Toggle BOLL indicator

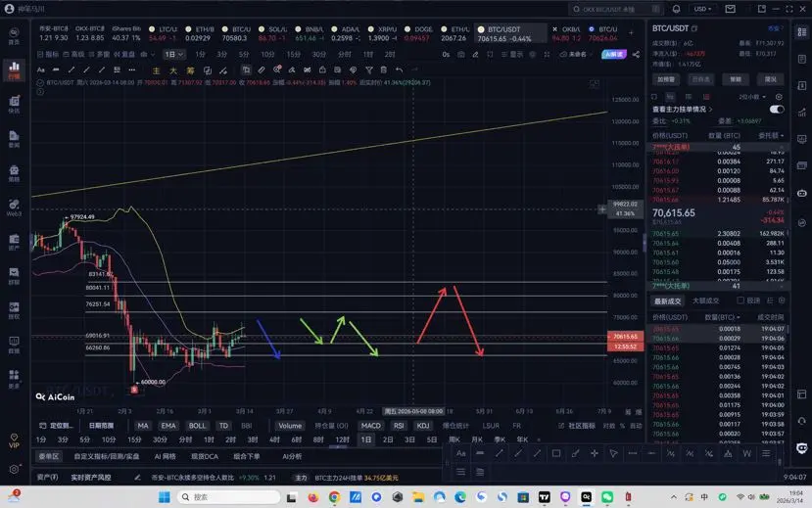[197, 426]
